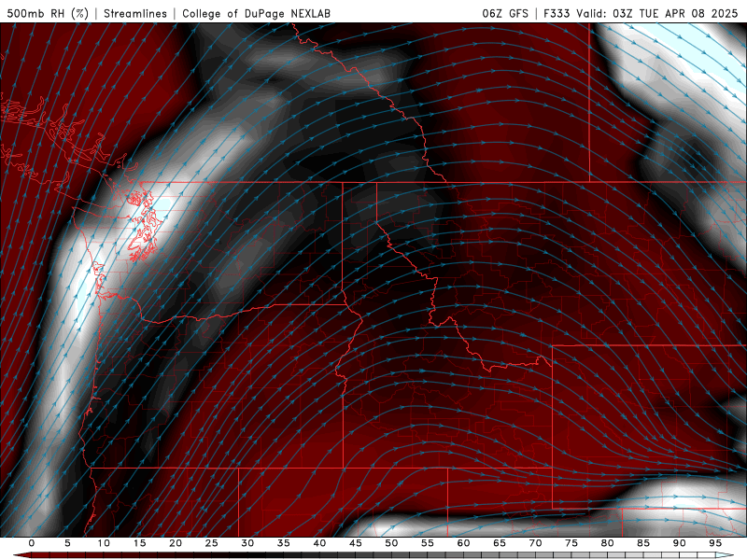
Task: Click the '20' value on color scale
Action: point(176,543)
